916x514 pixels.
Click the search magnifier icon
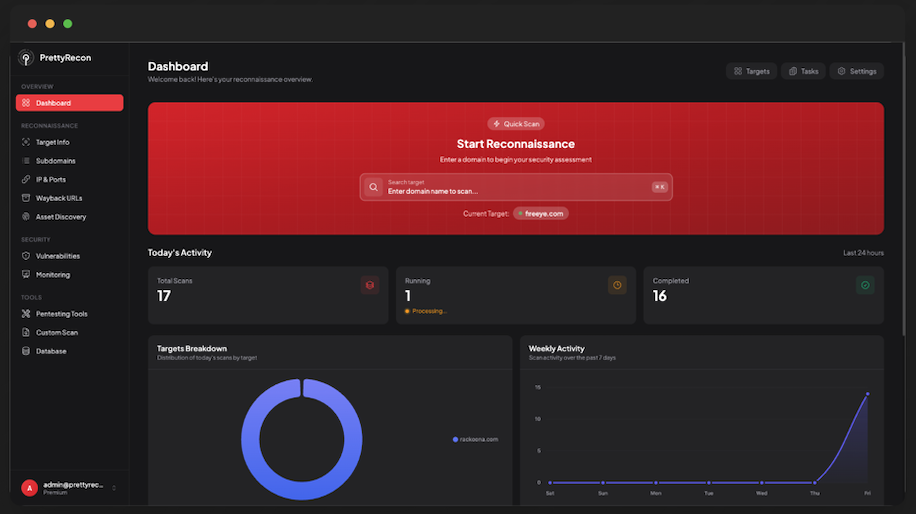[x=373, y=187]
